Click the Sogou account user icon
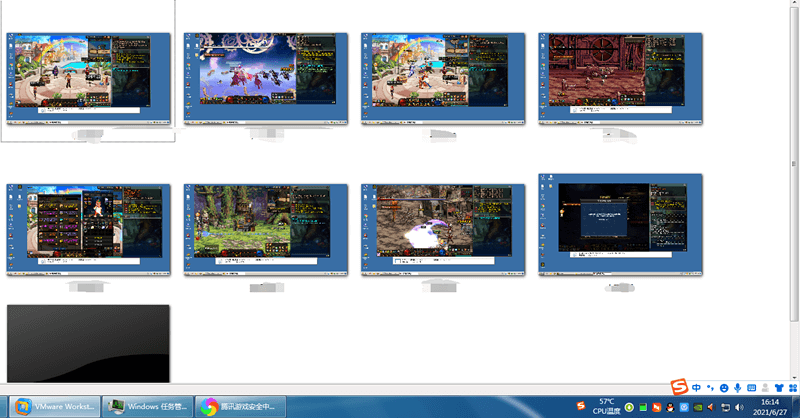The height and width of the screenshot is (418, 800). point(765,388)
